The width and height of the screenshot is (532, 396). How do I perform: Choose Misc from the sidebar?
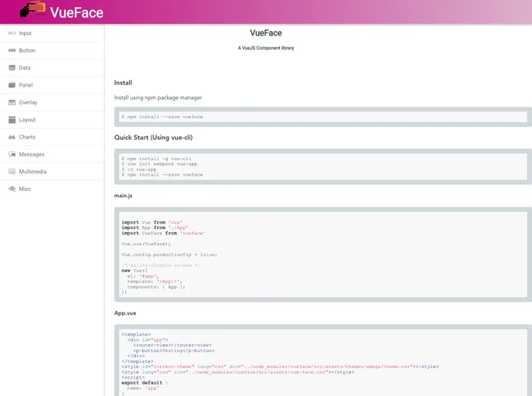pos(25,189)
